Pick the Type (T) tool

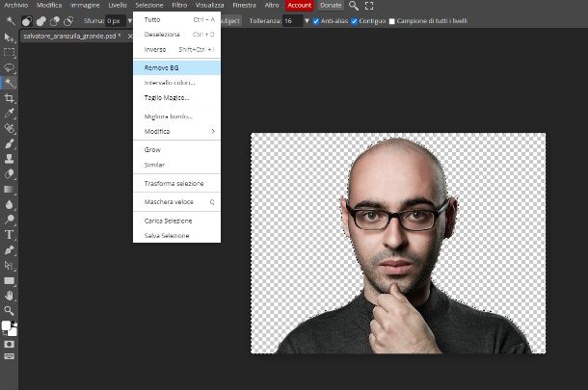[10, 234]
